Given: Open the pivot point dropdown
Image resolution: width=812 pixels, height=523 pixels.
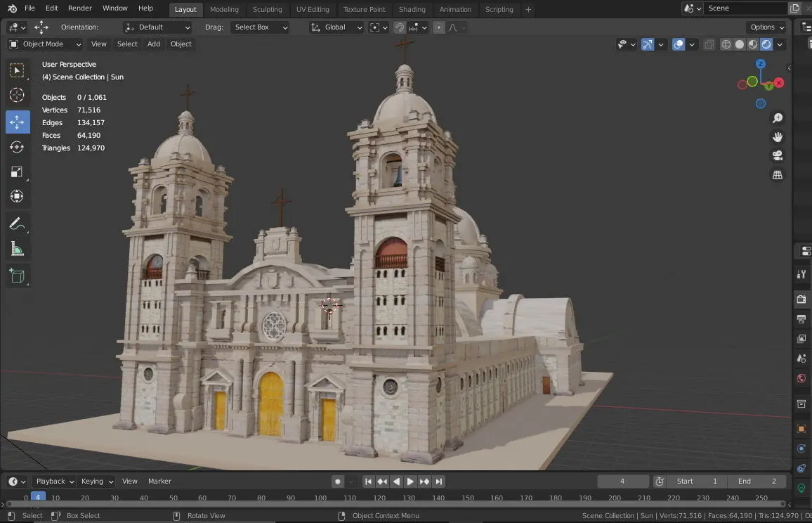Looking at the screenshot, I should click(x=379, y=27).
